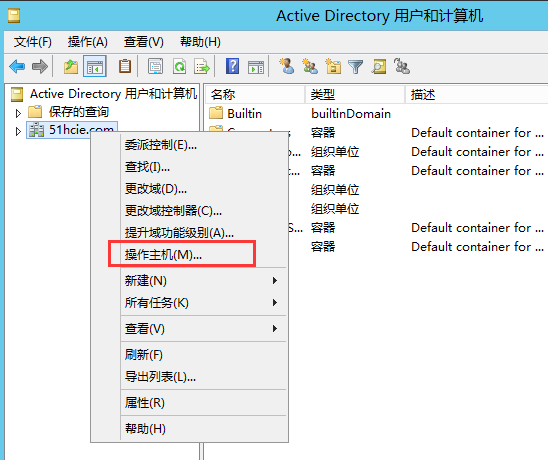Sort by 类型 column header
Screen dimensions: 548x460
point(355,94)
